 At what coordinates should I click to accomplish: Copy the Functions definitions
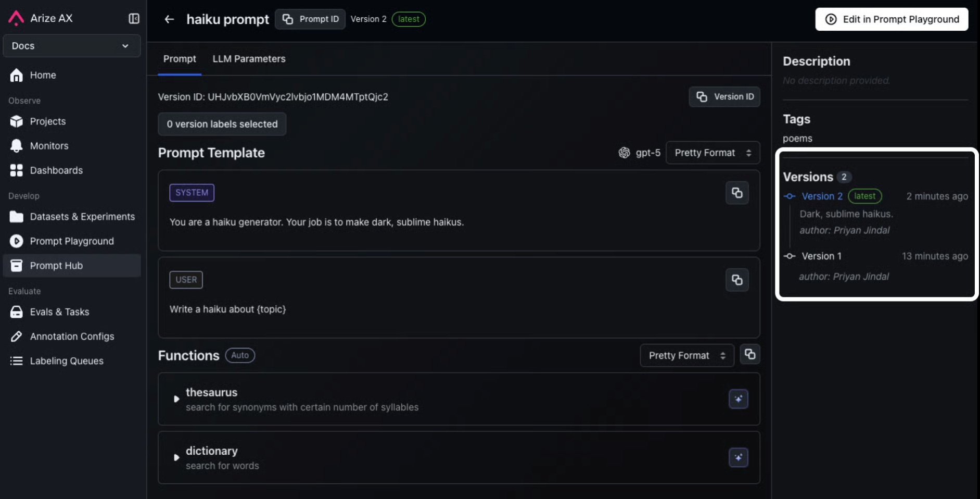(x=749, y=355)
